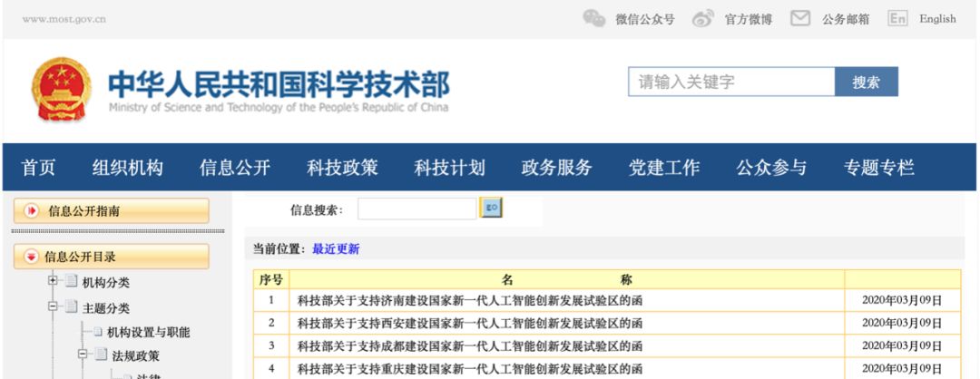Click the En language icon
This screenshot has width=980, height=379.
click(897, 19)
